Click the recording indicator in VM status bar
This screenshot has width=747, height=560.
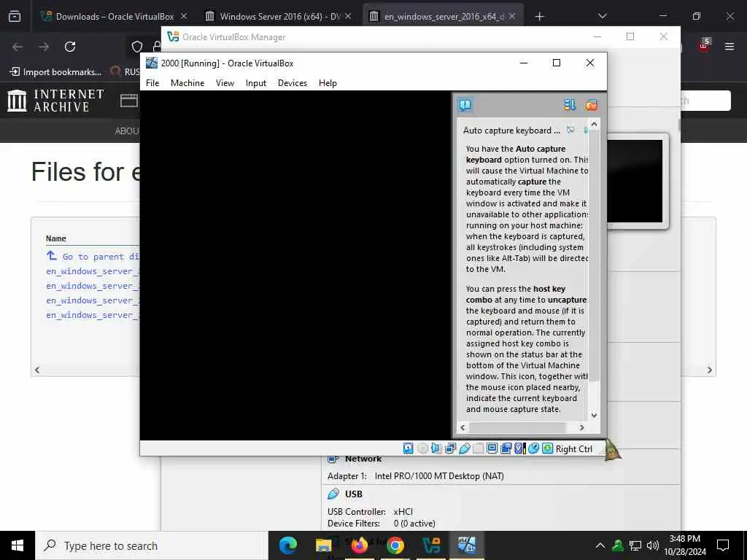click(506, 448)
